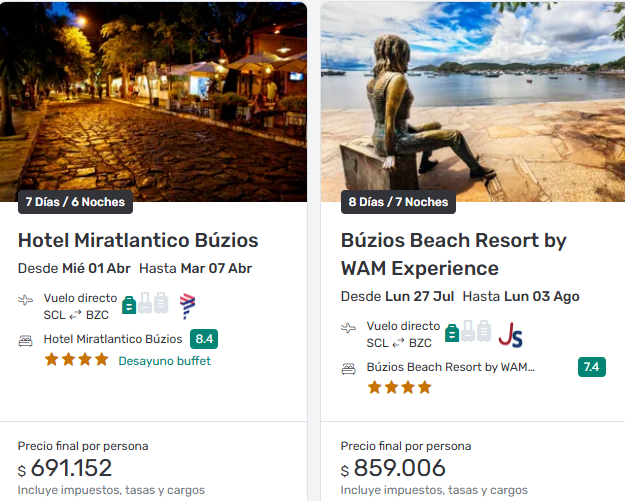Screen dimensions: 625x501
Task: Click the Desayuno buffet link
Action: (164, 361)
